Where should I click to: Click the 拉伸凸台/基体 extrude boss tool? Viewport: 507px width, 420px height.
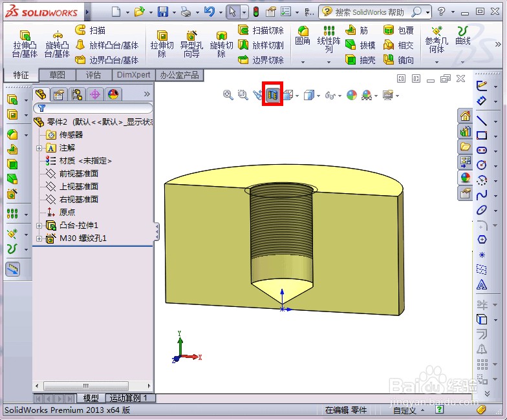tap(25, 44)
